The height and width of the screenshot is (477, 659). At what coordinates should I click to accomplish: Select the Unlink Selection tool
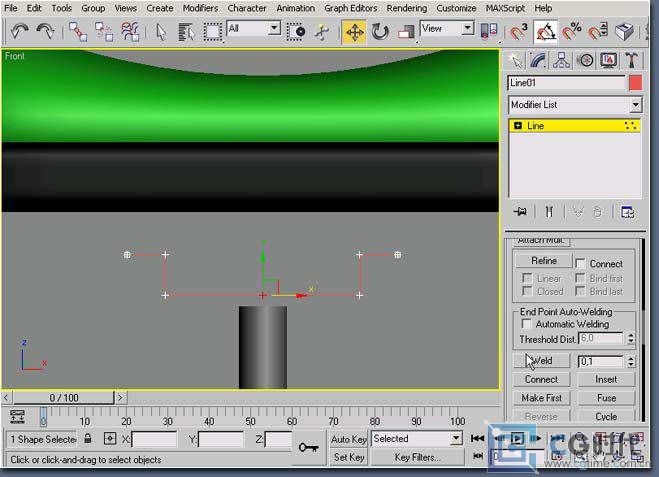tap(104, 32)
